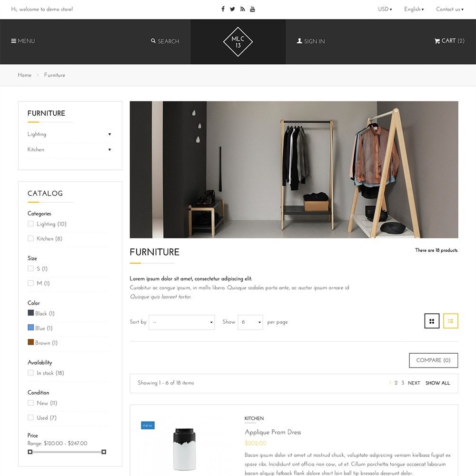Open the YouTube icon link

[x=252, y=9]
